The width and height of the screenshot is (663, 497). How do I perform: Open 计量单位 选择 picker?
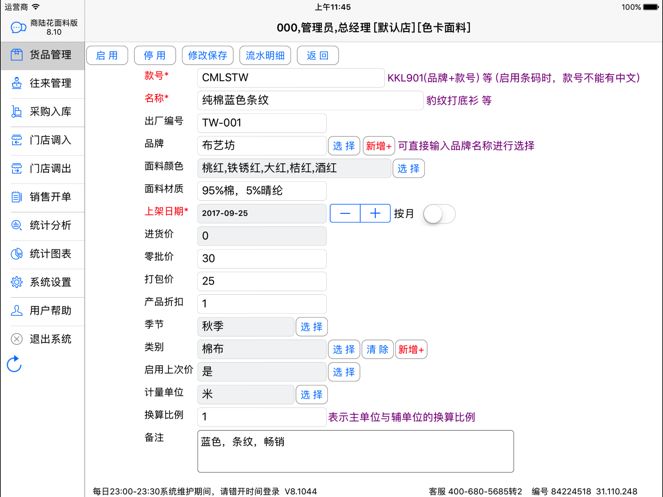click(312, 395)
